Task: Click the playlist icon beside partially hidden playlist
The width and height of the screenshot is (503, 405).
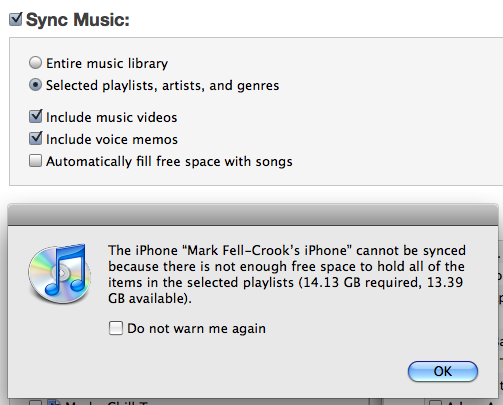Action: click(54, 402)
